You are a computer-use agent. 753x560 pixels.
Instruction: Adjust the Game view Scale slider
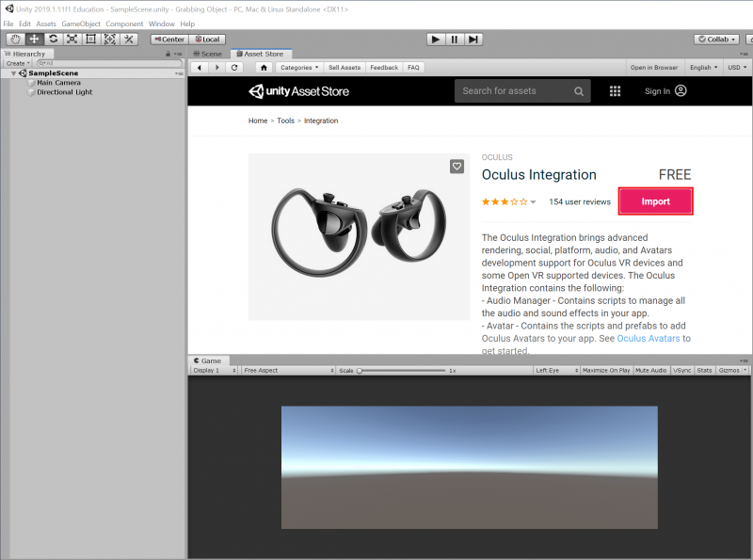[402, 370]
